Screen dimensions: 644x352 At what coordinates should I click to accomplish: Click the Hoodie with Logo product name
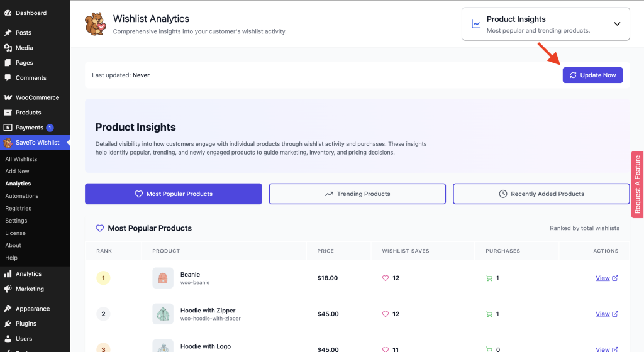click(206, 347)
